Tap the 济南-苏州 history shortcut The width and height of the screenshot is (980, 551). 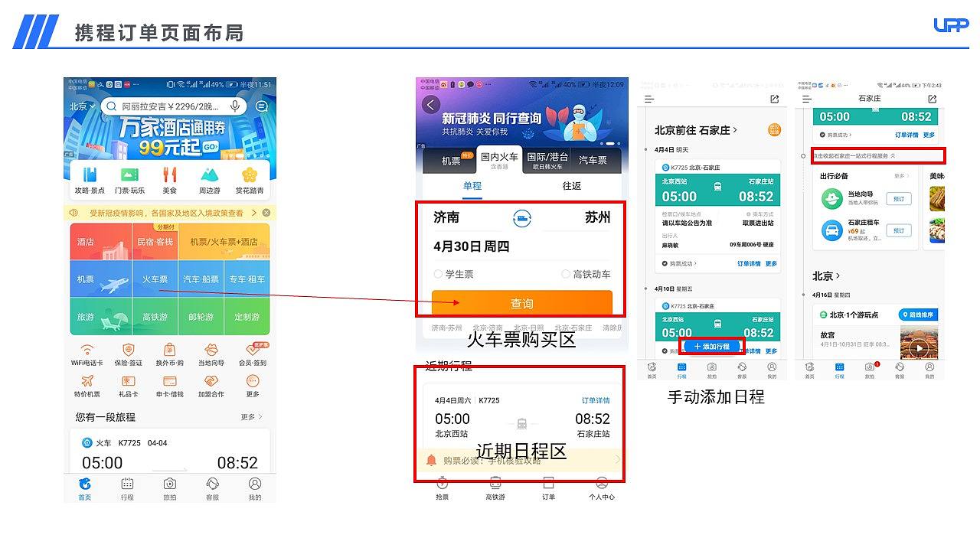(446, 328)
